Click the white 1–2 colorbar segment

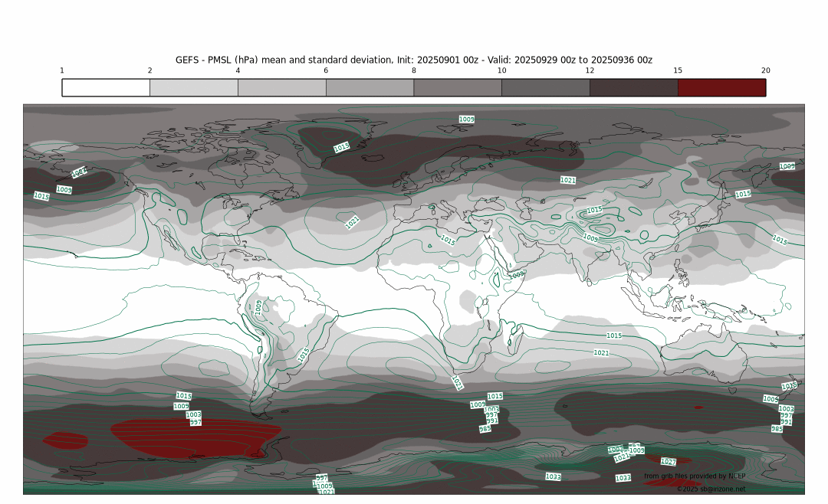pos(106,87)
